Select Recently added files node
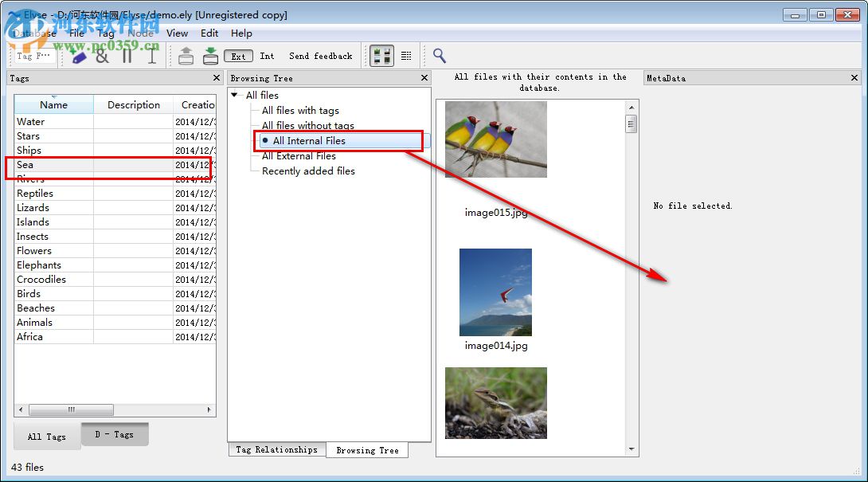Screen dimensions: 868x482 [308, 171]
